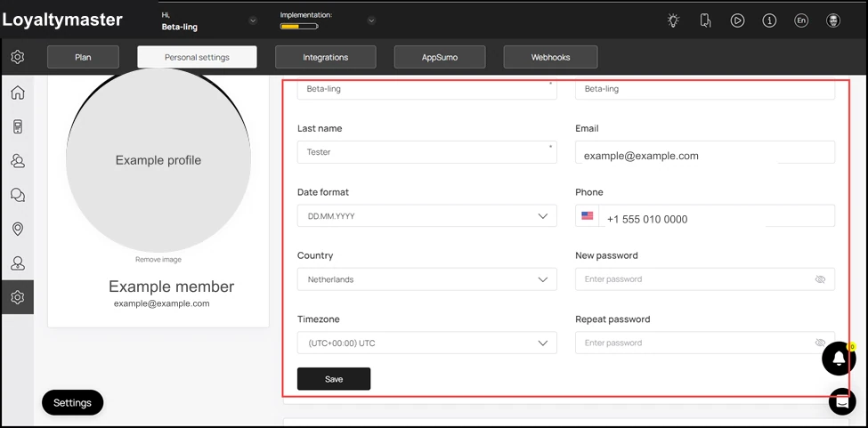Click the lightbulb tips icon
Viewport: 868px width, 428px height.
(x=673, y=21)
